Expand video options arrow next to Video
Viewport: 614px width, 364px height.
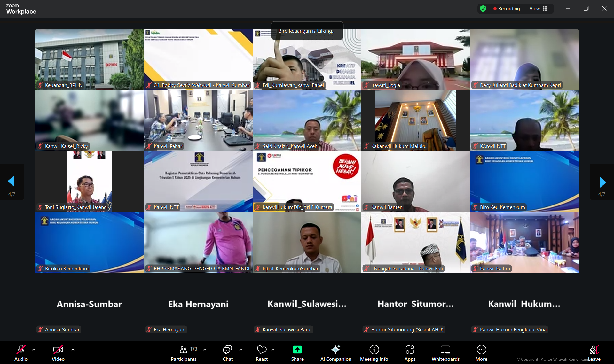click(73, 350)
